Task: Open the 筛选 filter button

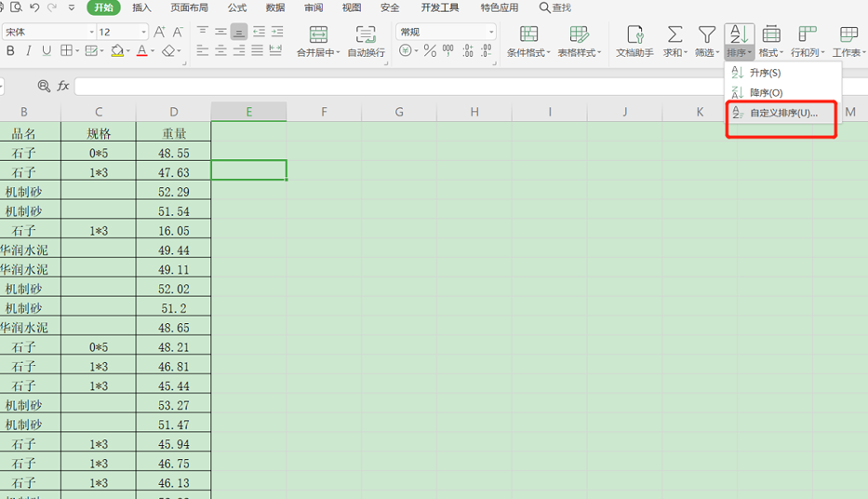Action: point(706,42)
